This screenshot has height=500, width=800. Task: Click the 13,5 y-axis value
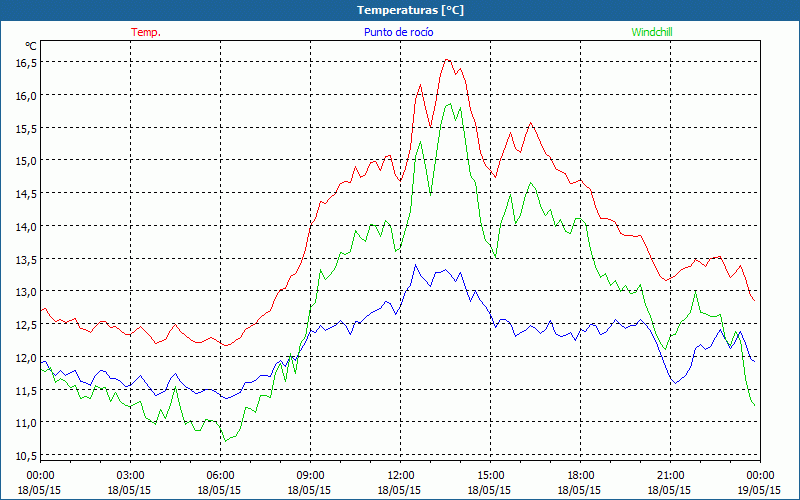click(27, 259)
